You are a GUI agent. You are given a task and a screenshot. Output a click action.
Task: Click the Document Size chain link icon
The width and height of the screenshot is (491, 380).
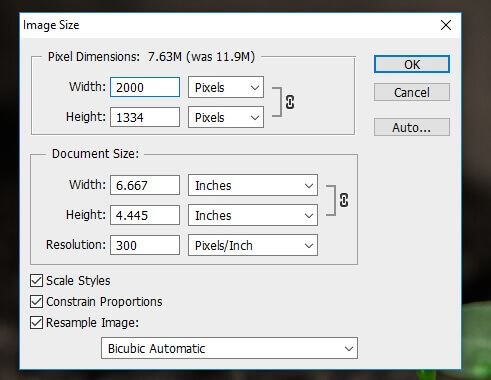coord(344,200)
